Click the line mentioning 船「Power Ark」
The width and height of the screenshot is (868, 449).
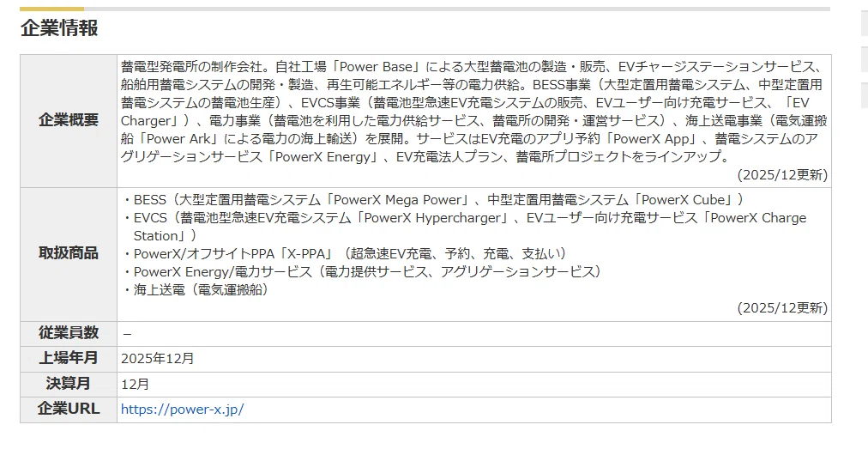coord(469,138)
